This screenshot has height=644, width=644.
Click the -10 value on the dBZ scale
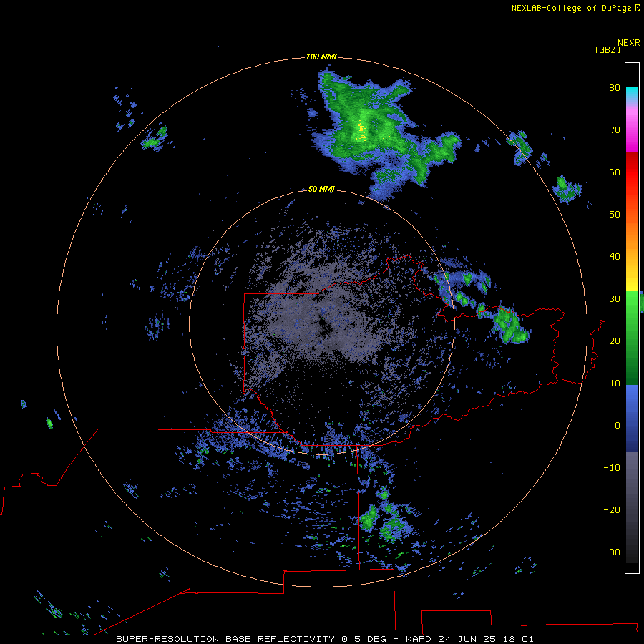(x=612, y=468)
